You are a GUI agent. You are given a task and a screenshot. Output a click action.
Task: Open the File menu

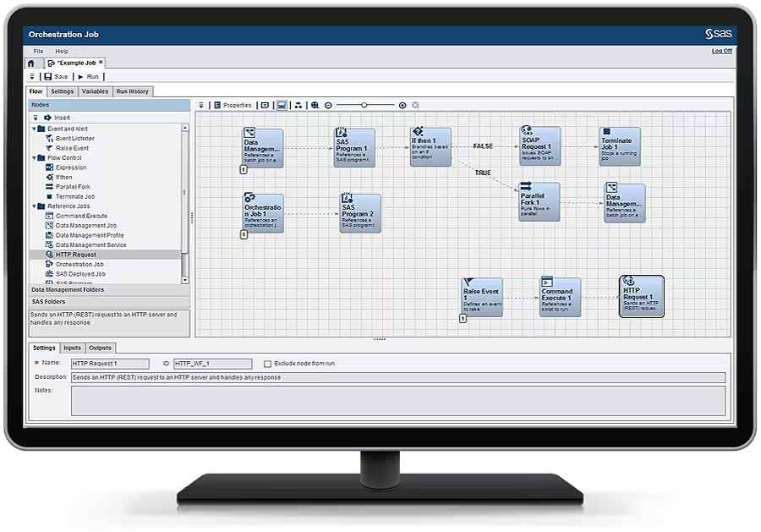point(38,51)
